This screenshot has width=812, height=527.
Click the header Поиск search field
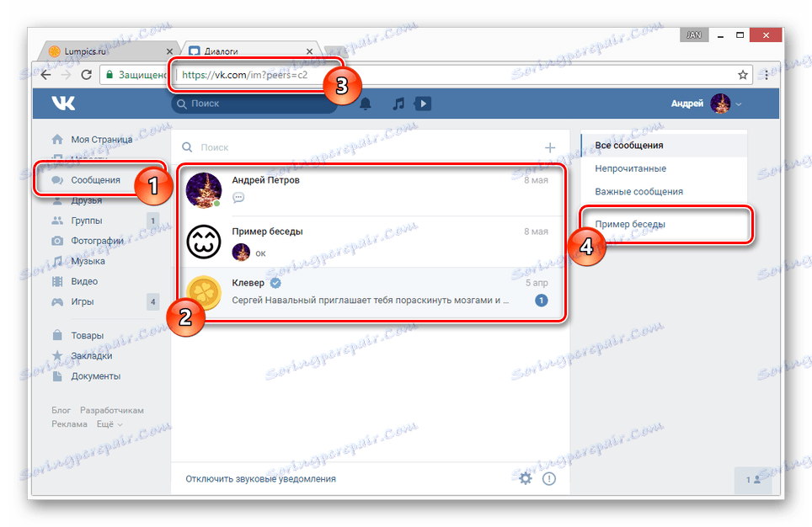[254, 104]
